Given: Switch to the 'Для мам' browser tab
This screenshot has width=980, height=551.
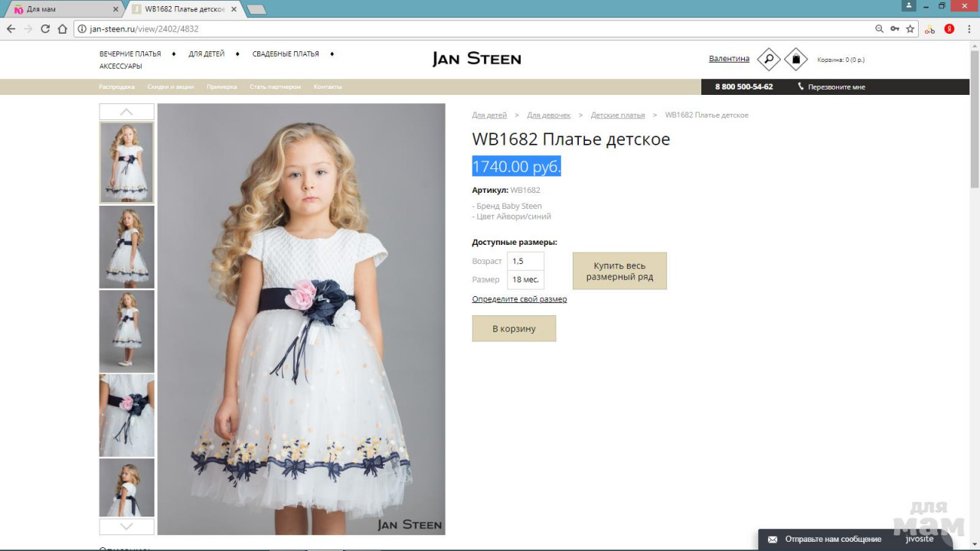Looking at the screenshot, I should (x=61, y=9).
